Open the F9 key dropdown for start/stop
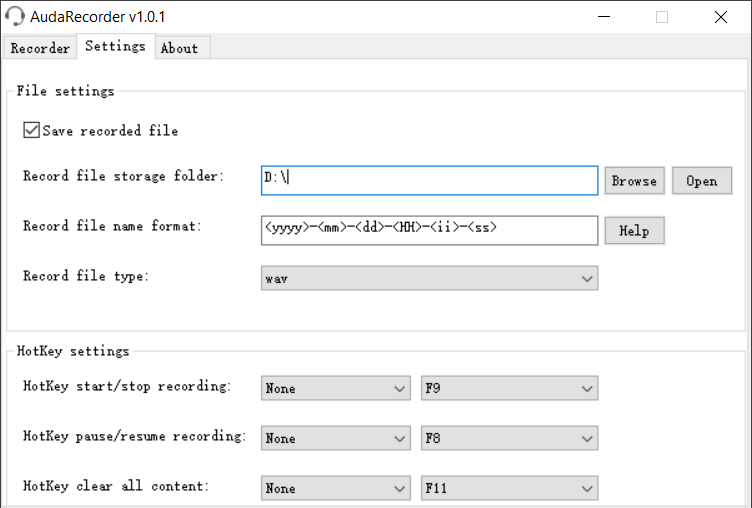Viewport: 752px width, 508px height. pos(509,388)
